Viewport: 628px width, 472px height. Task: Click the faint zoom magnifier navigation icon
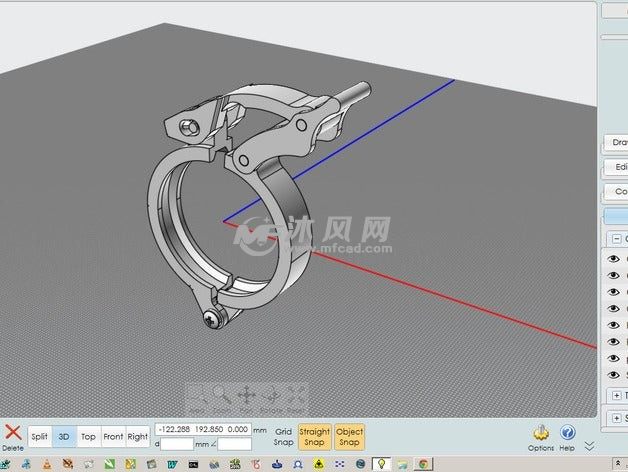tap(221, 395)
